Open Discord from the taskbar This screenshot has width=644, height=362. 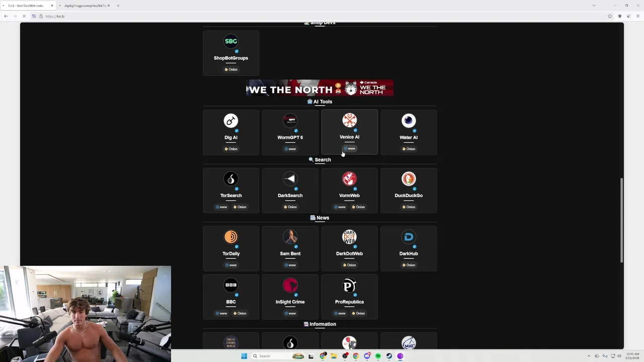pos(367,356)
